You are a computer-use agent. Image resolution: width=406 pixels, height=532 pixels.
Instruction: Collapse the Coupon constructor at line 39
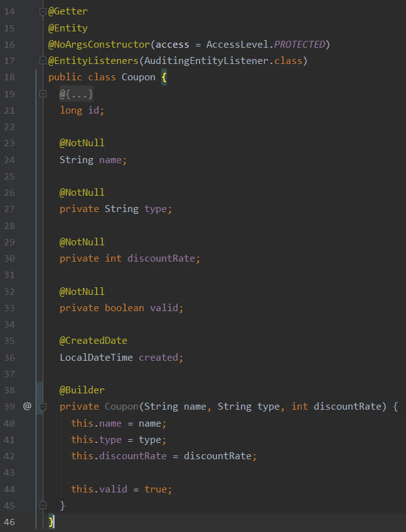43,407
